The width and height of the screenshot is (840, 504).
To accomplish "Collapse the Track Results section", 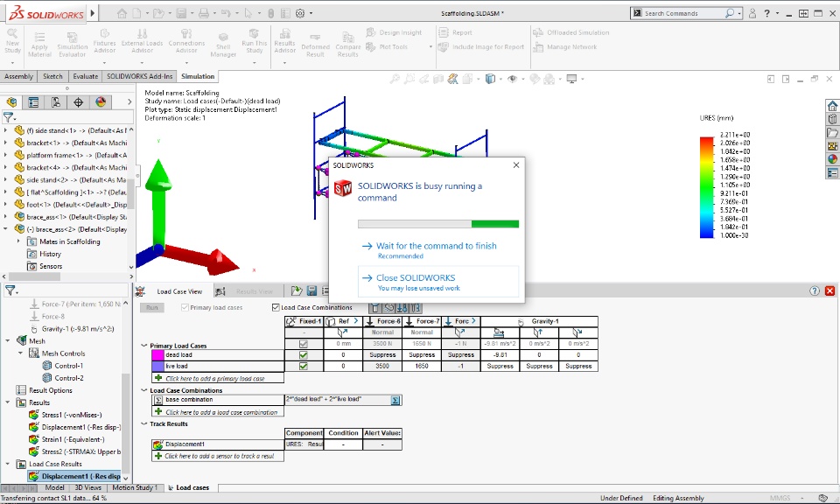I will (x=143, y=423).
